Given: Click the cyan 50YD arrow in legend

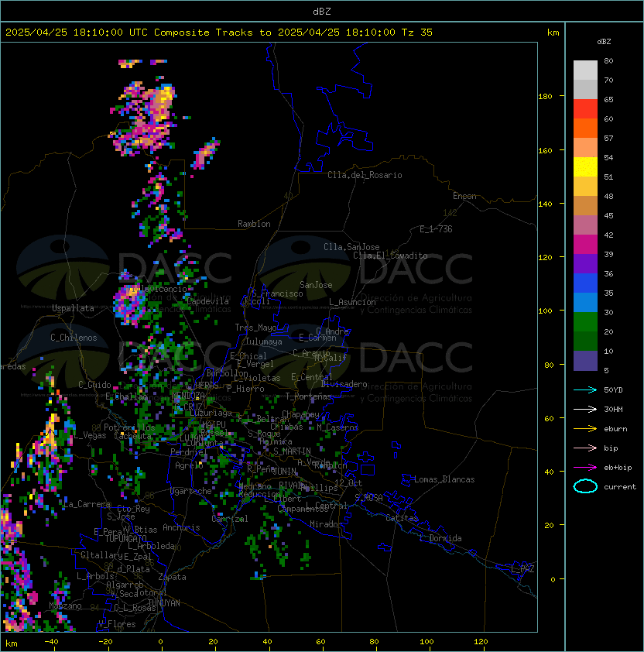Looking at the screenshot, I should point(585,390).
